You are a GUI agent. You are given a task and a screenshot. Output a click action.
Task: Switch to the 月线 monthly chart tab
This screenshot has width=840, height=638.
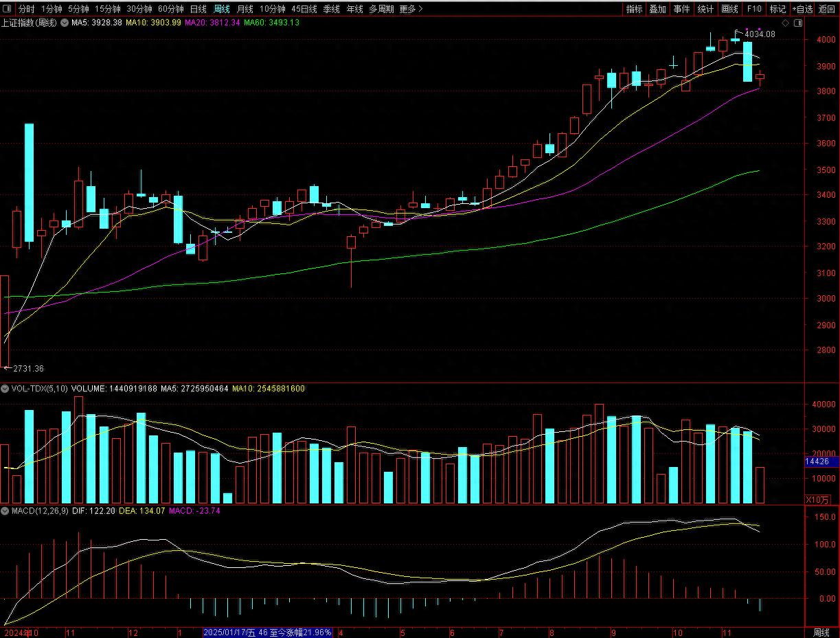[x=245, y=9]
